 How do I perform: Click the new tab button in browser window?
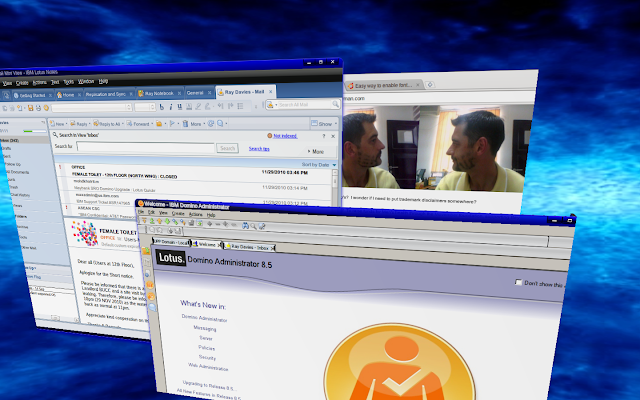tap(429, 84)
